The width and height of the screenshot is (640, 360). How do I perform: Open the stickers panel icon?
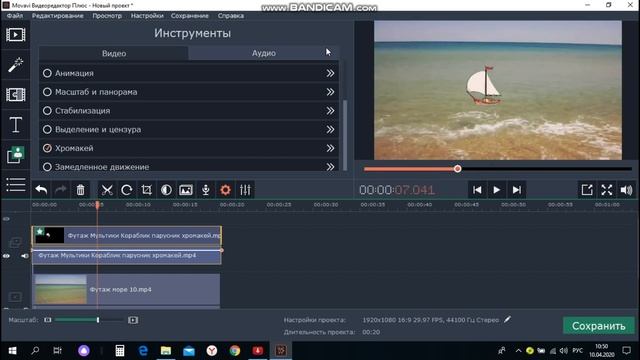point(16,155)
